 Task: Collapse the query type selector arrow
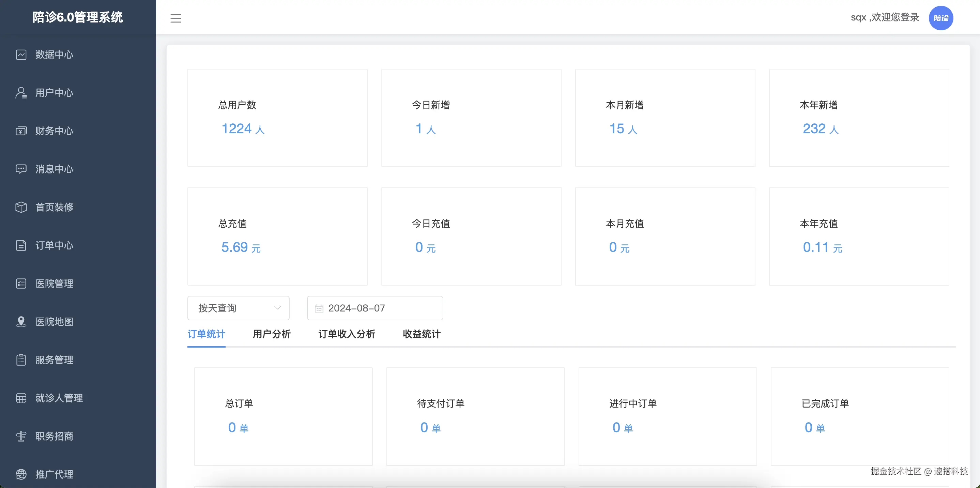(x=277, y=308)
